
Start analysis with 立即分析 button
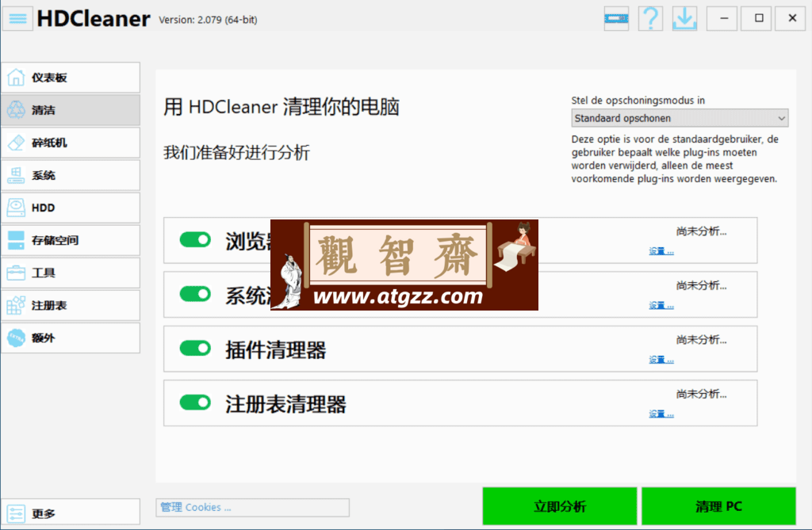[560, 506]
